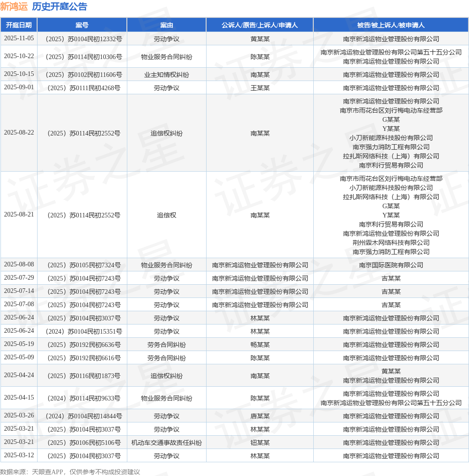This screenshot has width=469, height=476.
Task: Click cause 追偿权纠纷 in the 2025-08-22 row
Action: tap(166, 133)
